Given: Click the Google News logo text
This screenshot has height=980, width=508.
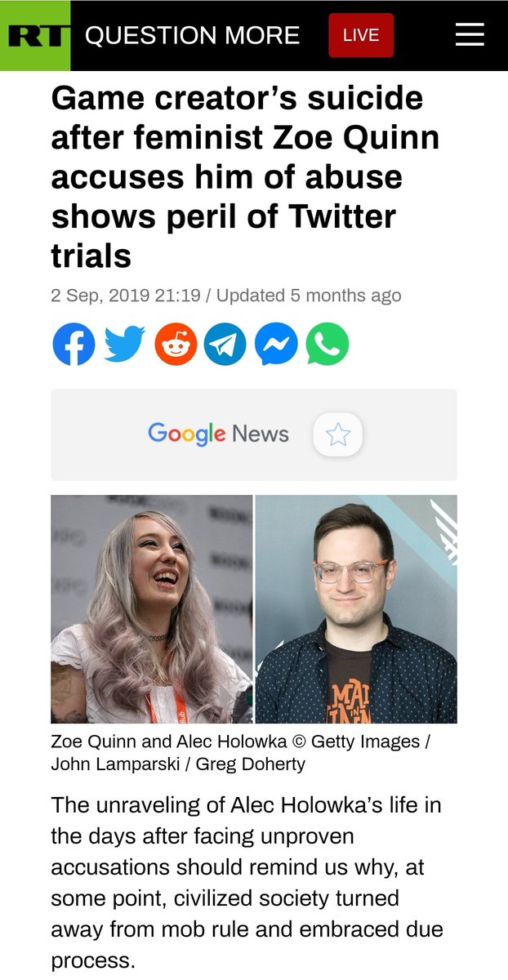Looking at the screenshot, I should pyautogui.click(x=218, y=434).
